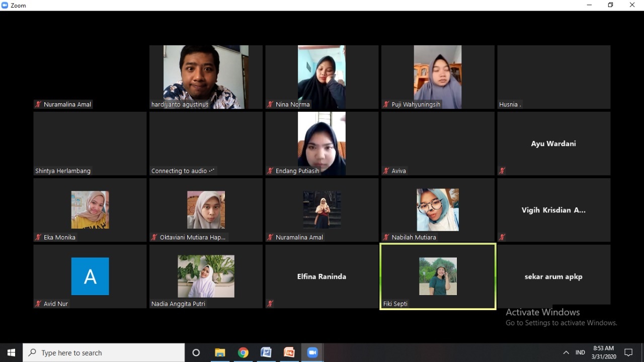Click Aviva's muted microphone icon
The height and width of the screenshot is (362, 644).
point(386,171)
